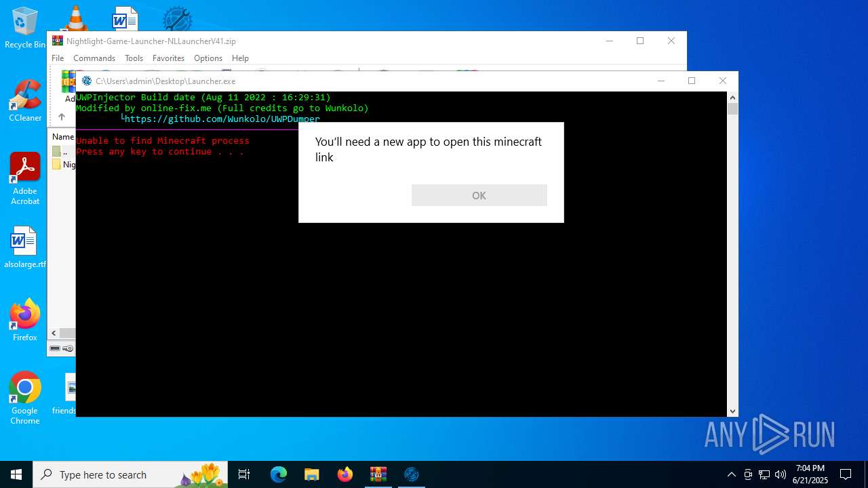
Task: Open Google Chrome desktop shortcut
Action: click(25, 399)
